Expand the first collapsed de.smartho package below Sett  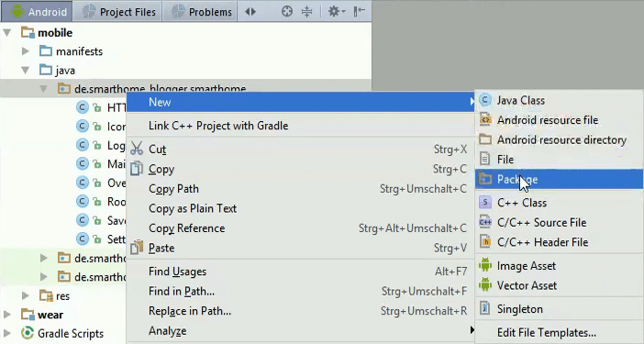click(43, 258)
